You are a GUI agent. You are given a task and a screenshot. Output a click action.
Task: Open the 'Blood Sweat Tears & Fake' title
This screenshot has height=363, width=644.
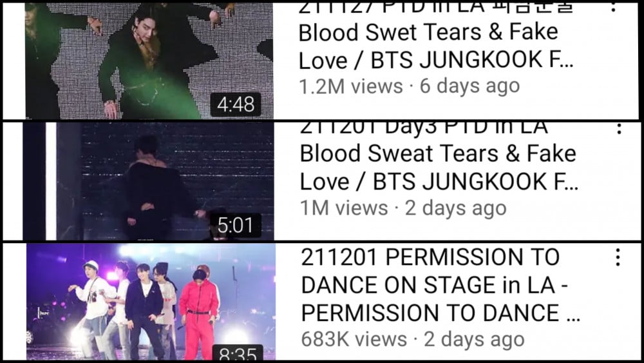pos(438,153)
